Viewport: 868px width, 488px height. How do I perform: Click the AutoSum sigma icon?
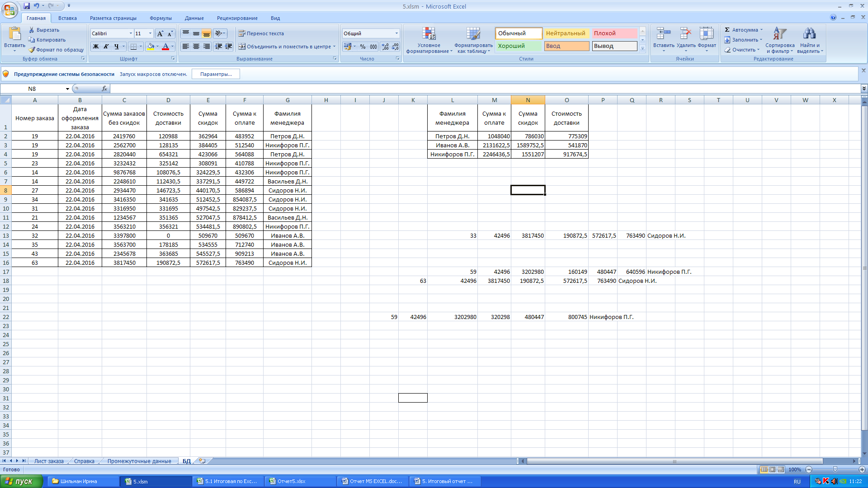pos(727,30)
